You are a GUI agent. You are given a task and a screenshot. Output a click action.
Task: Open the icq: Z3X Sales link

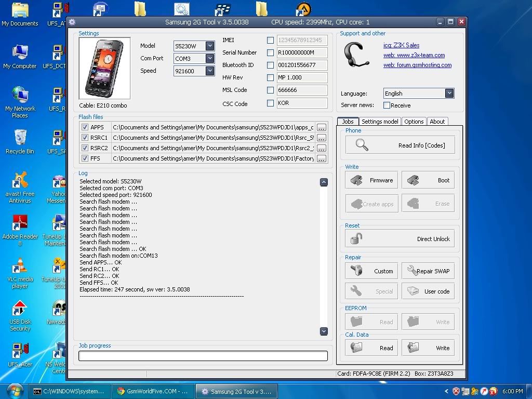(402, 45)
